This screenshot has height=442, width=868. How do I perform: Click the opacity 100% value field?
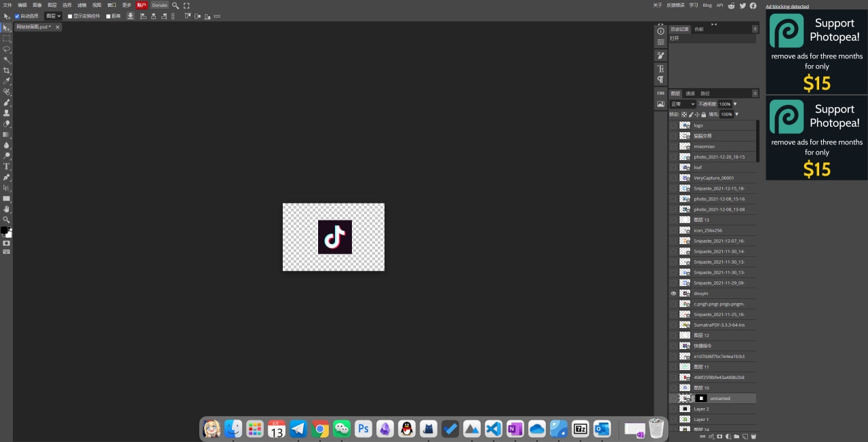725,104
